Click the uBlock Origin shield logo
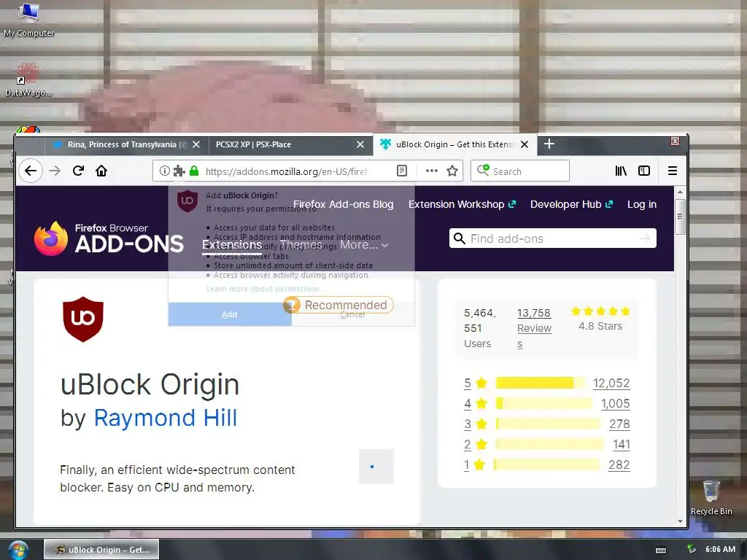Viewport: 747px width, 560px height. click(x=83, y=319)
